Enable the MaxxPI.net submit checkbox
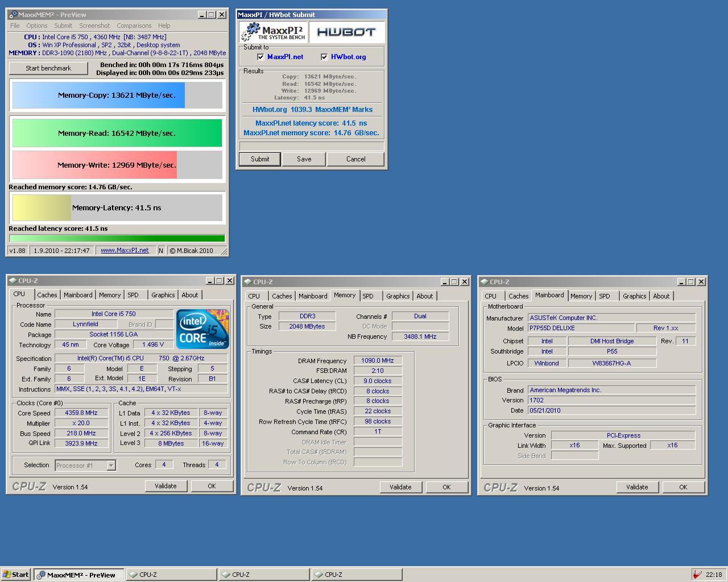 (260, 57)
